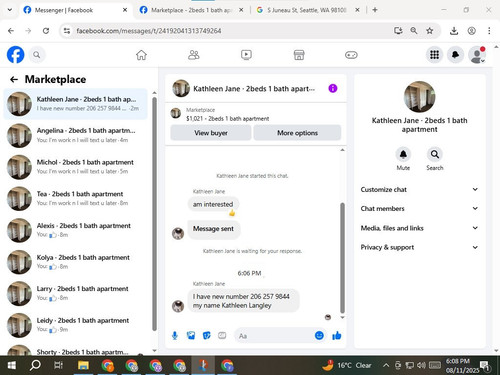500x375 pixels.
Task: Switch to the Messenger | Facebook tab
Action: tap(75, 10)
